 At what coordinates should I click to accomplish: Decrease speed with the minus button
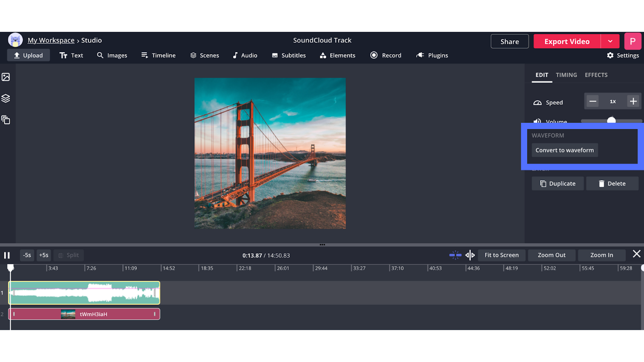click(x=592, y=101)
